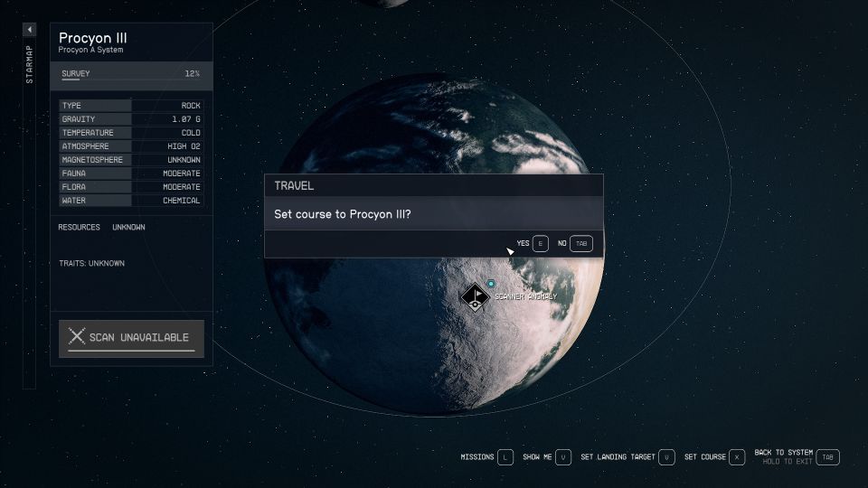The height and width of the screenshot is (488, 868).
Task: Click the Show Me option
Action: (537, 457)
